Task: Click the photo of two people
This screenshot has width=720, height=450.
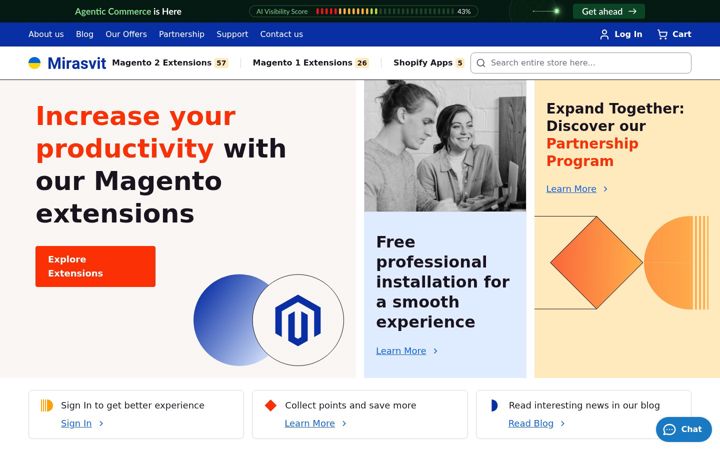Action: 445,146
